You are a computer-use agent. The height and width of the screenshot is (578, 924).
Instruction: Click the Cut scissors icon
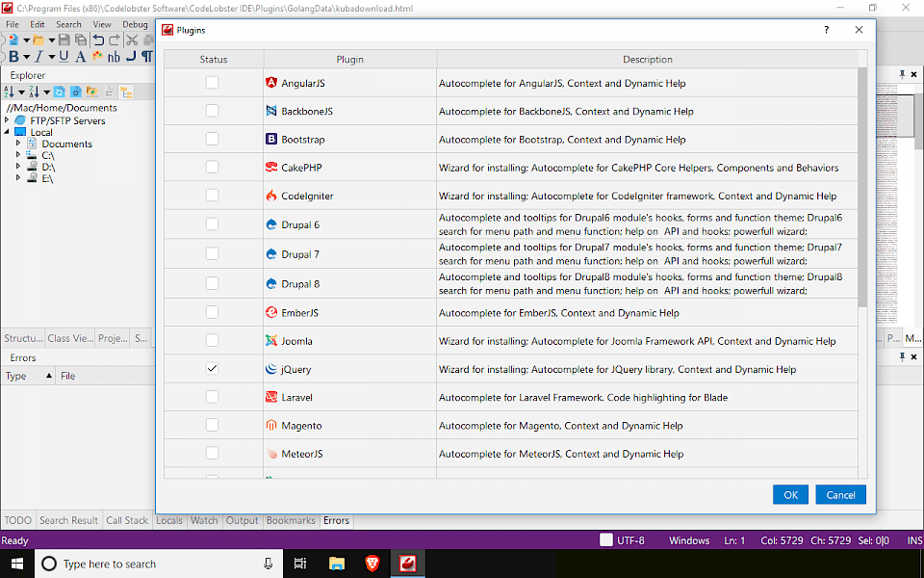coord(132,40)
